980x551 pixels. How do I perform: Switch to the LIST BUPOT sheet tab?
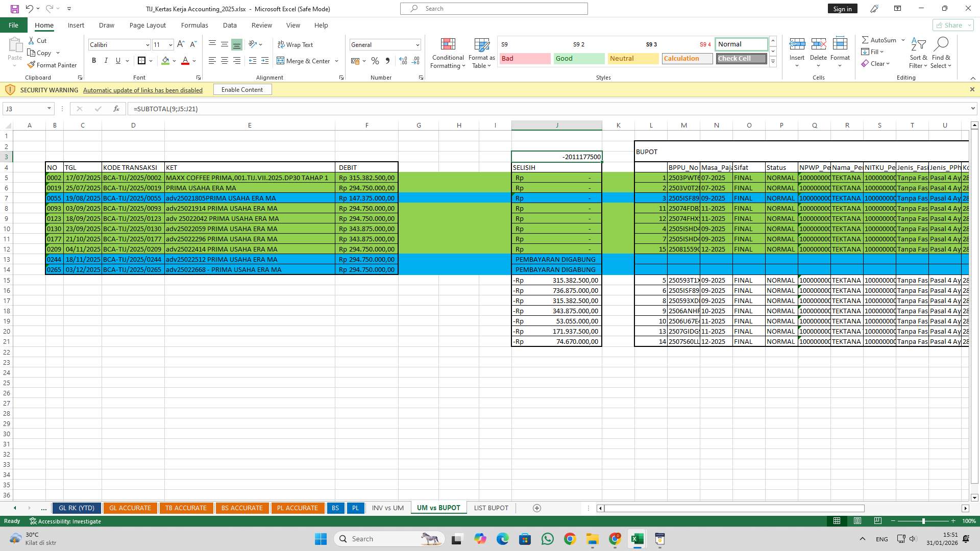tap(491, 508)
